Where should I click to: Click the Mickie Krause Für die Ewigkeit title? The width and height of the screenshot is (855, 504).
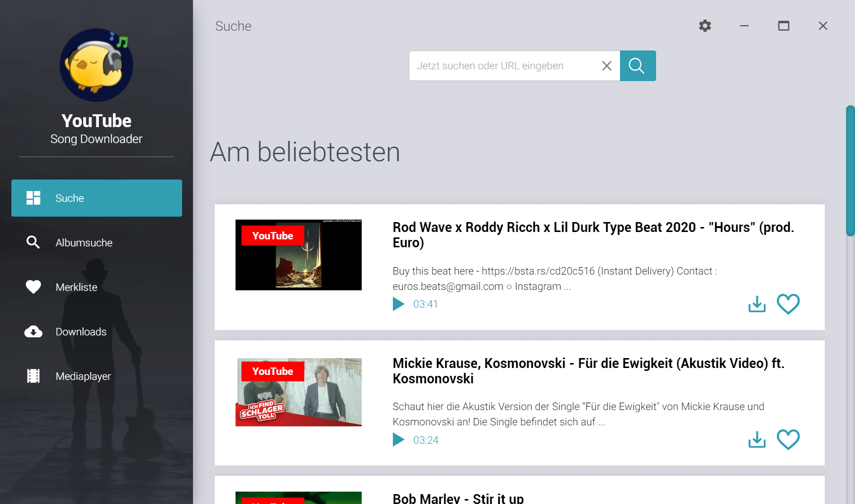click(589, 371)
